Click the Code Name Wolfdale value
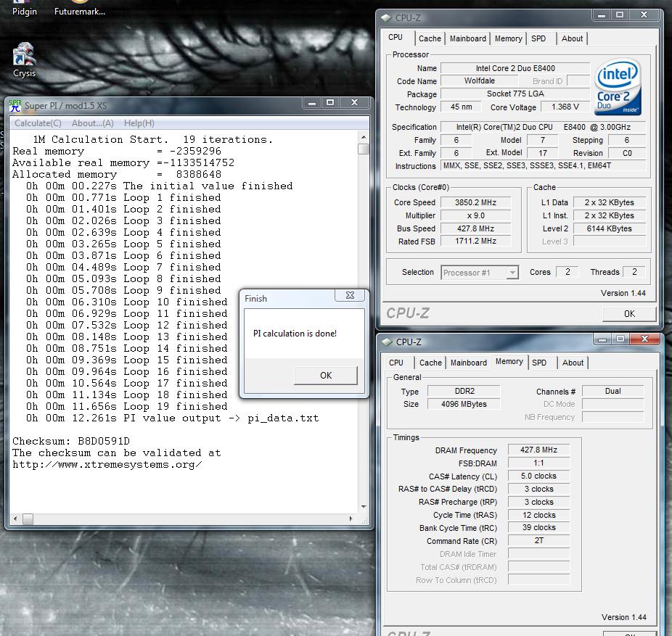 (x=479, y=80)
